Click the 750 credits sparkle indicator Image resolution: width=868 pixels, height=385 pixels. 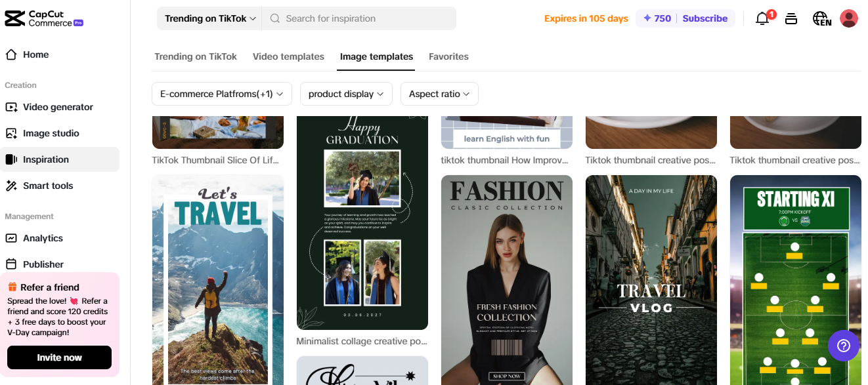coord(657,18)
